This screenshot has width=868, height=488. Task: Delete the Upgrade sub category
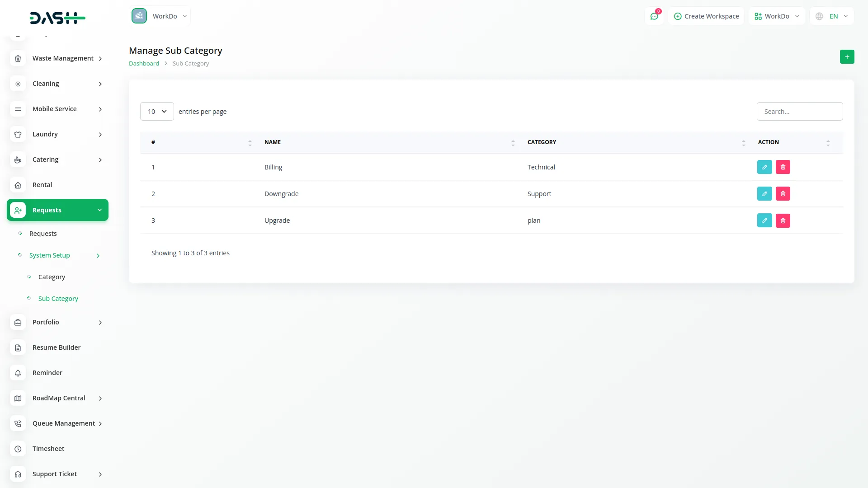(x=783, y=221)
